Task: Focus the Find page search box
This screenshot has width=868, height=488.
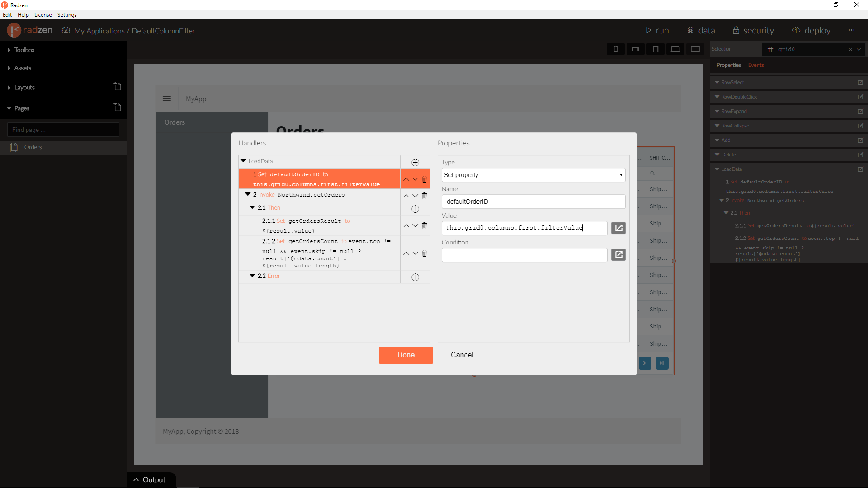Action: [x=63, y=130]
